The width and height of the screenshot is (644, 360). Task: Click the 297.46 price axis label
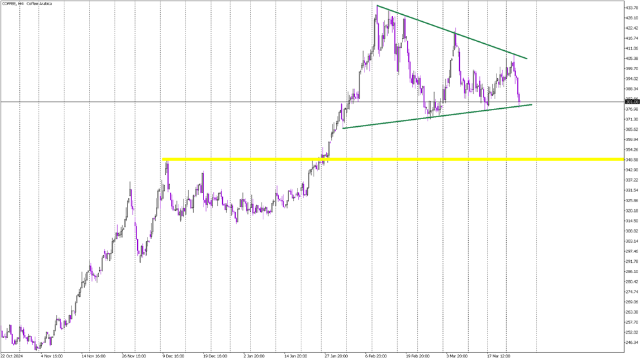(x=632, y=251)
